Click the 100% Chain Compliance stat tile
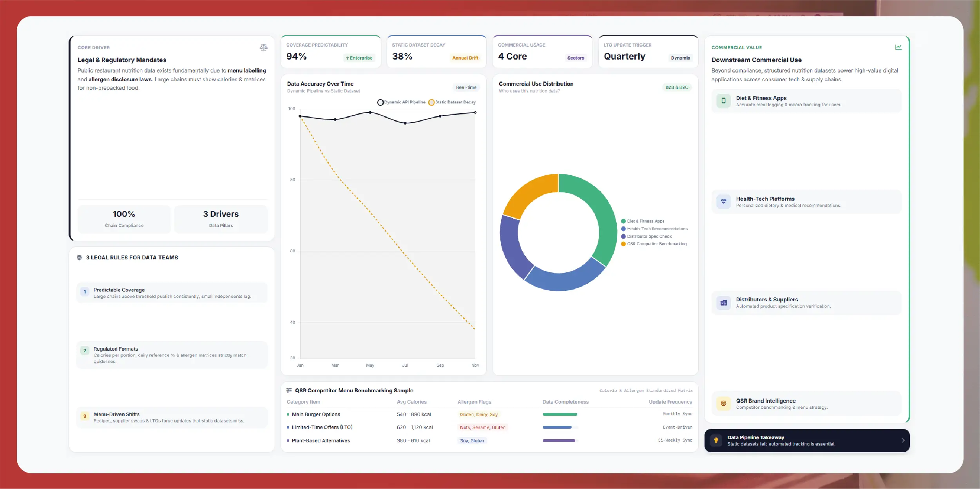 click(124, 219)
